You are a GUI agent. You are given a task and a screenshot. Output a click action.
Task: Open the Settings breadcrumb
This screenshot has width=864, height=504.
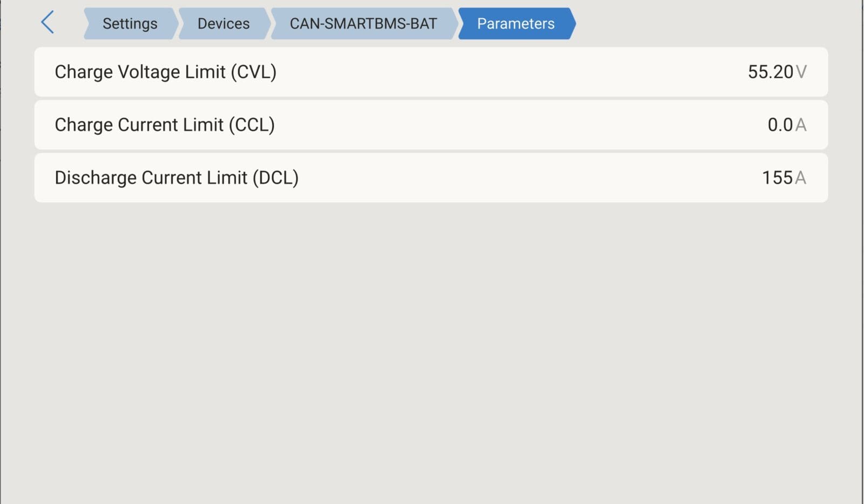[x=130, y=24]
